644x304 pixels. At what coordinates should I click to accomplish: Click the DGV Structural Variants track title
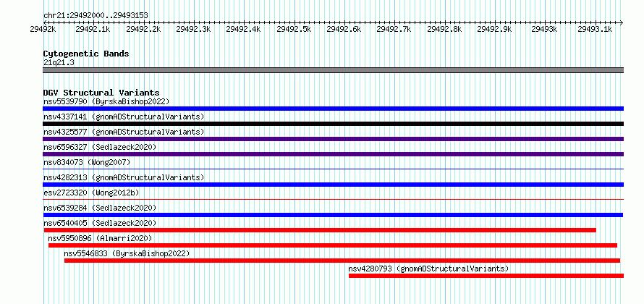[x=101, y=93]
